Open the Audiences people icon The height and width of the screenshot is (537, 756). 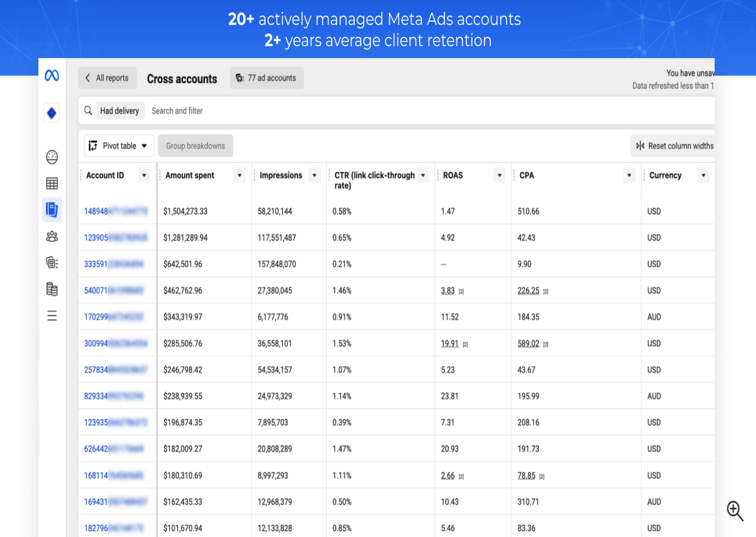[x=52, y=236]
